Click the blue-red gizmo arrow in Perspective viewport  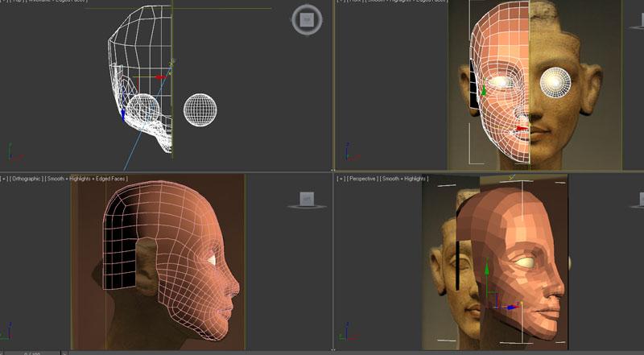click(x=511, y=307)
